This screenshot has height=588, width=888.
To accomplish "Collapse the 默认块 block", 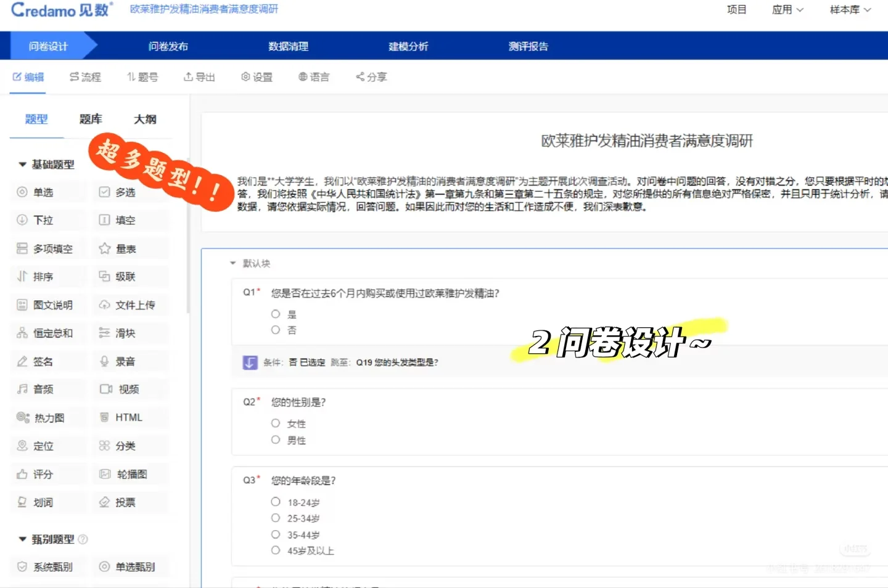I will point(233,263).
